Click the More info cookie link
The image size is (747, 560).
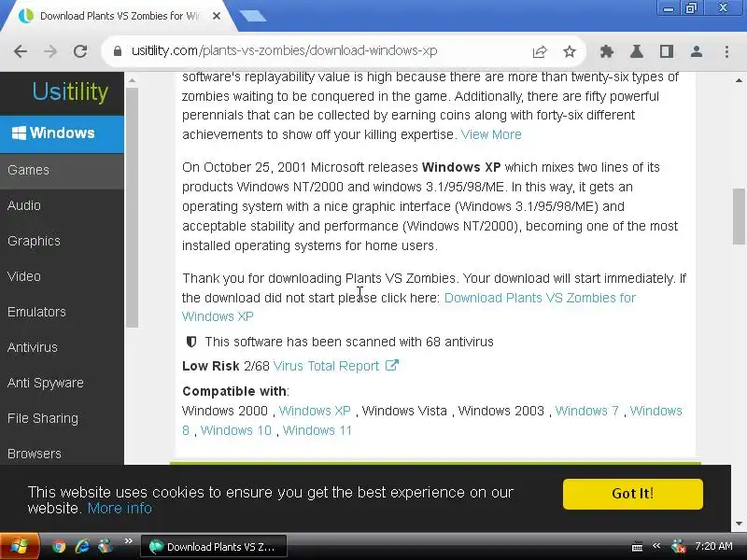pyautogui.click(x=120, y=508)
